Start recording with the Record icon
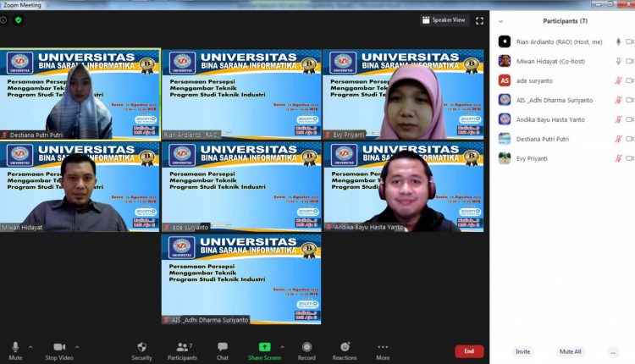The width and height of the screenshot is (635, 364). pyautogui.click(x=307, y=347)
